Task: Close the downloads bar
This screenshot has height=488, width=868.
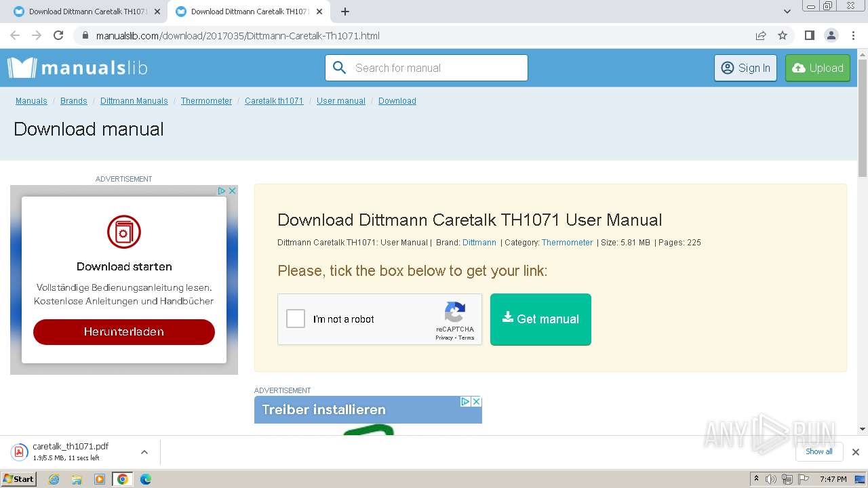Action: [x=856, y=451]
